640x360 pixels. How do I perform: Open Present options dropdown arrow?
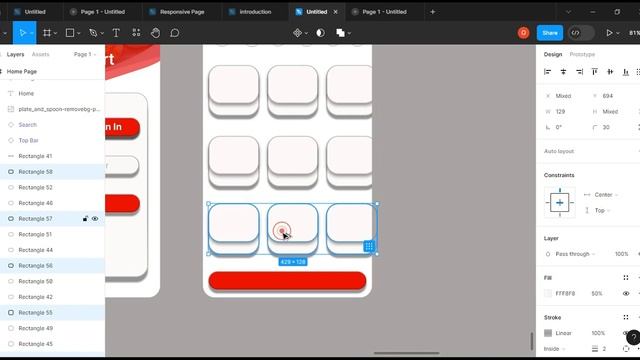(x=618, y=33)
